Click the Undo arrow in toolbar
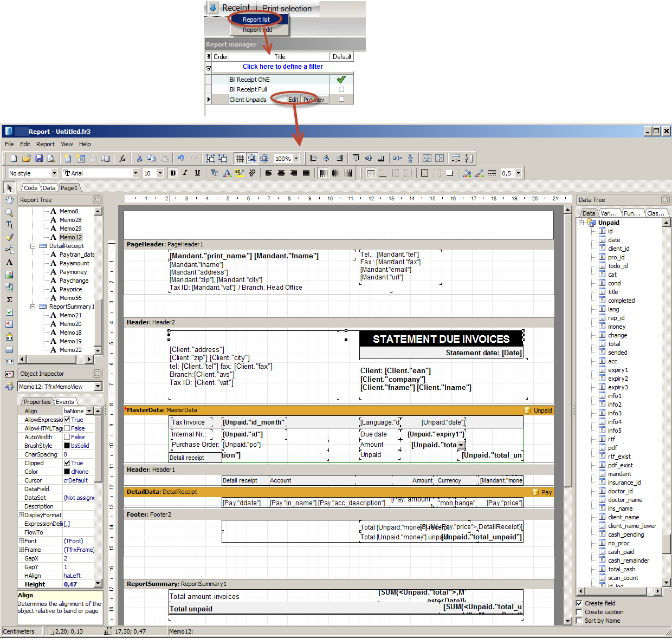The height and width of the screenshot is (639, 672). [x=180, y=158]
